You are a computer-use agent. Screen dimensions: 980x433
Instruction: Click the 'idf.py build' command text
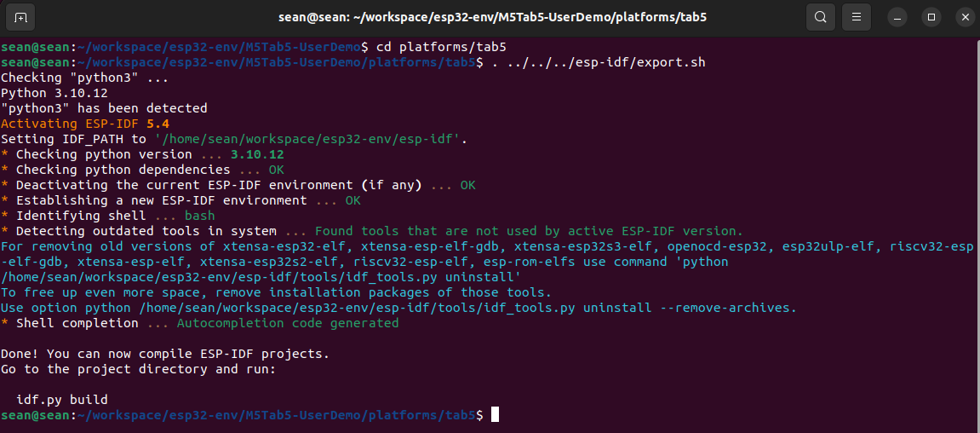click(62, 400)
